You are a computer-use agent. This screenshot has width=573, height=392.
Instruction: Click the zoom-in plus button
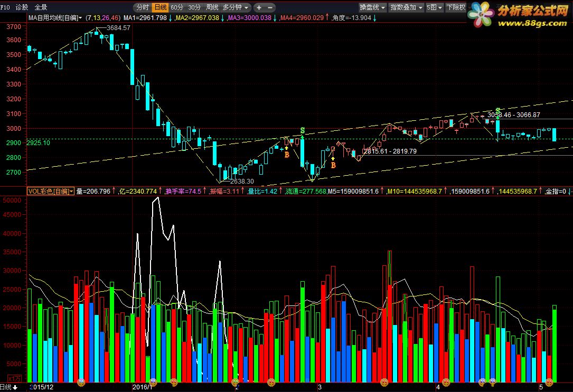259,7
